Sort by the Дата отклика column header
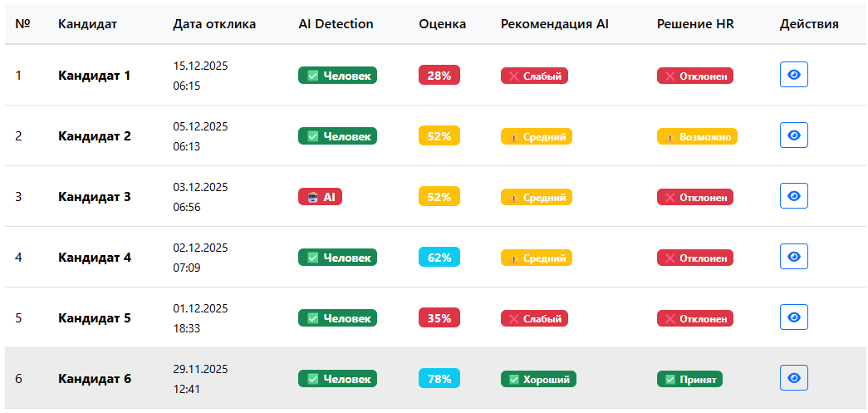 coord(214,24)
